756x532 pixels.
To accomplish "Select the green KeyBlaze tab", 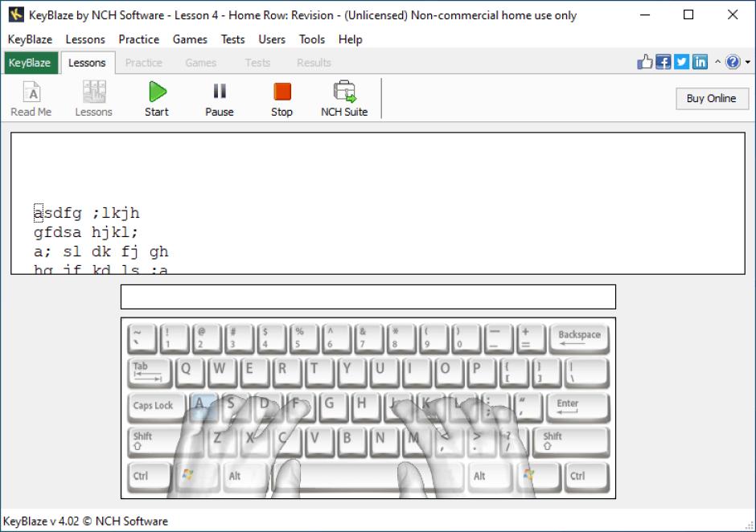I will click(30, 63).
